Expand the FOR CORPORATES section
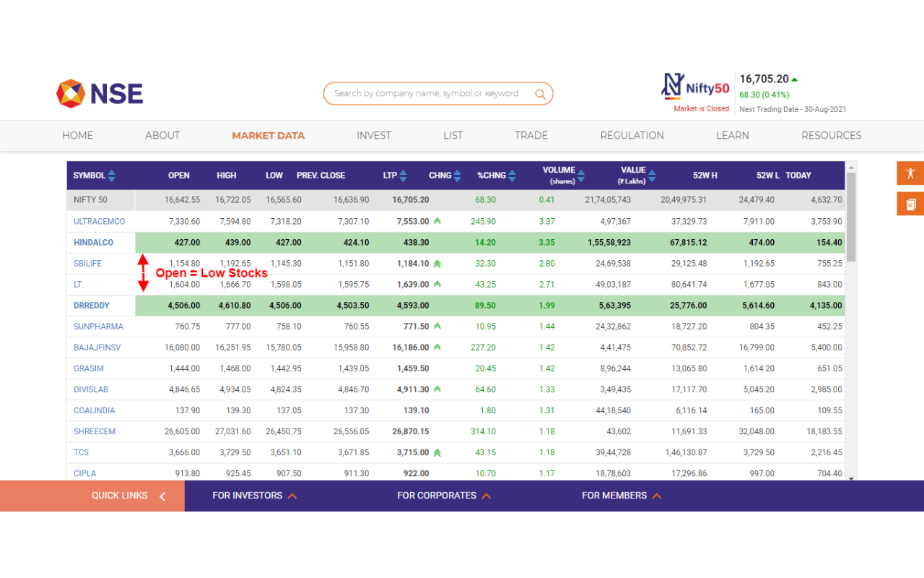Image resolution: width=924 pixels, height=578 pixels. (x=487, y=496)
